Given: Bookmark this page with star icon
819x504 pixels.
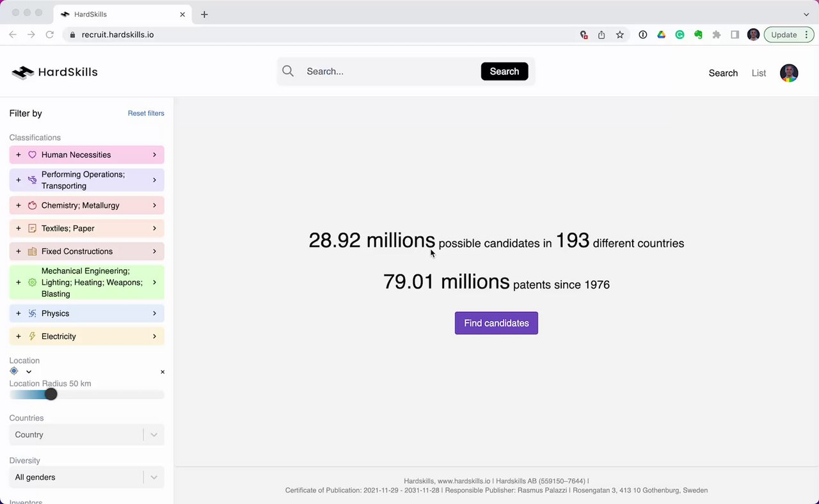Looking at the screenshot, I should pyautogui.click(x=619, y=35).
